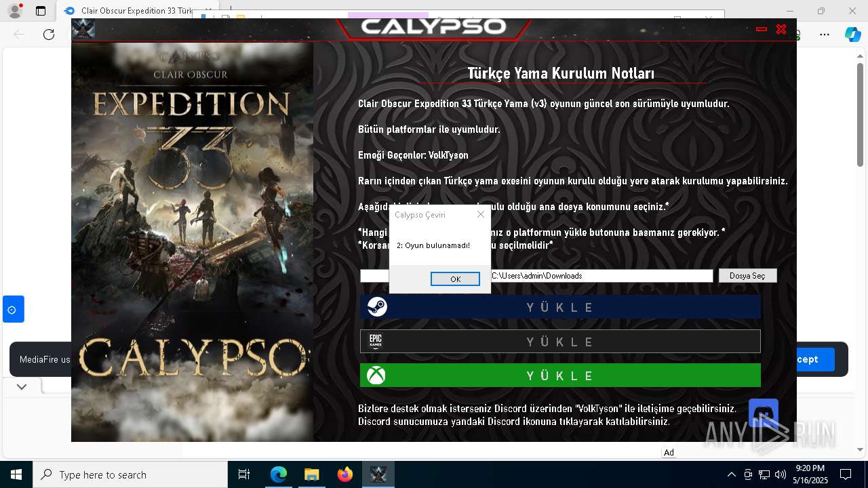Click the Calypso logo icon in installer header
The image size is (868, 488).
click(x=83, y=29)
